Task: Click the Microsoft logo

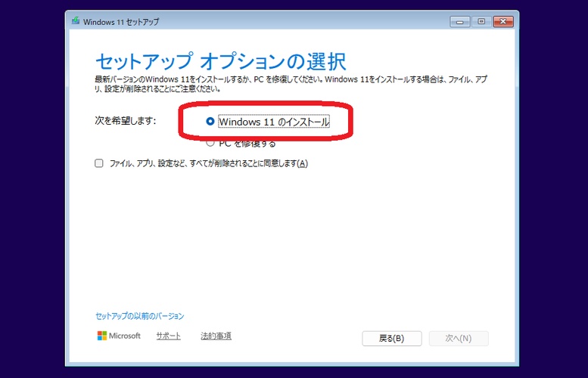Action: click(x=119, y=336)
